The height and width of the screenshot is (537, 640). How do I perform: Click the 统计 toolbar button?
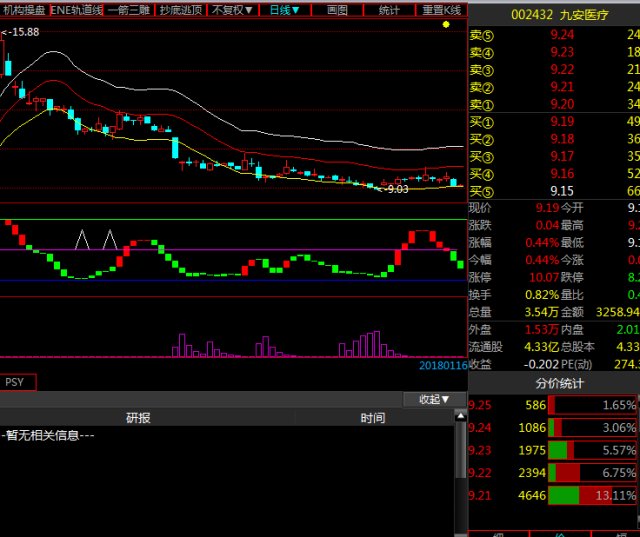click(389, 9)
